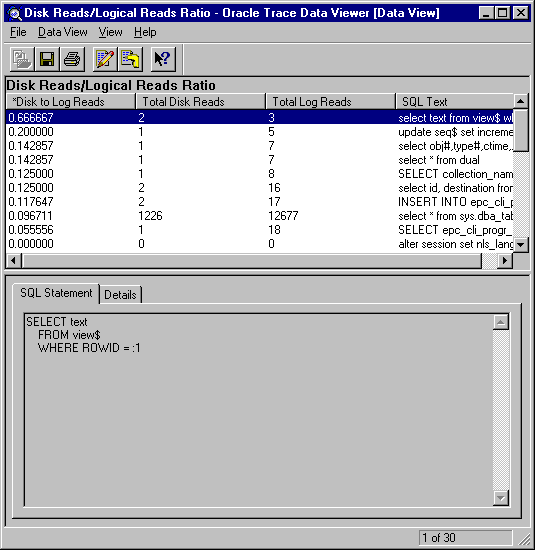535x550 pixels.
Task: Click the 'select * from sys.dba_tab' SQL text
Action: [x=455, y=216]
